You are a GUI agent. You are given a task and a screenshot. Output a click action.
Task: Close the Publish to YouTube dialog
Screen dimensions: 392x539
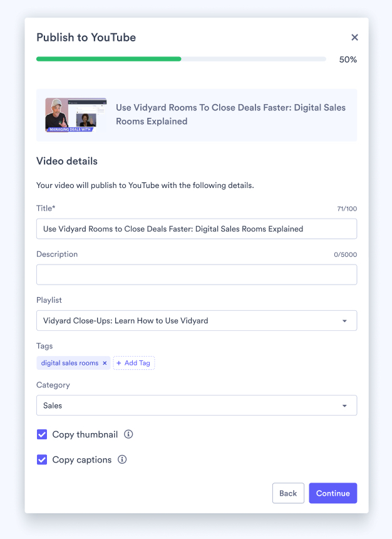tap(354, 37)
